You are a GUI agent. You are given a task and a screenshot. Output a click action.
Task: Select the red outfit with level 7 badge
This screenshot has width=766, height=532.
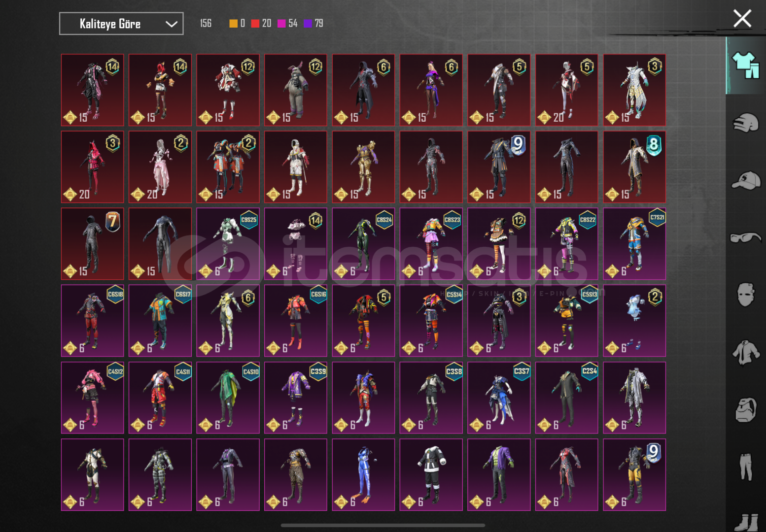point(92,244)
